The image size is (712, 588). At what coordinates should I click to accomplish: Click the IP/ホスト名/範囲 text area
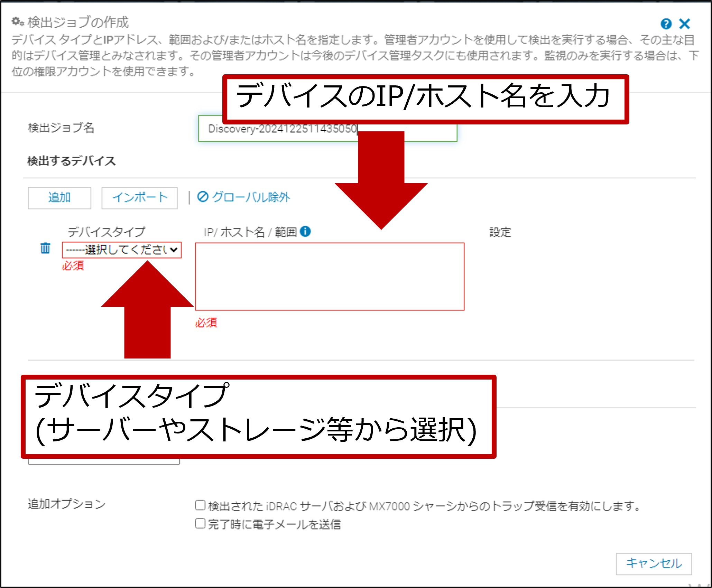click(x=330, y=277)
